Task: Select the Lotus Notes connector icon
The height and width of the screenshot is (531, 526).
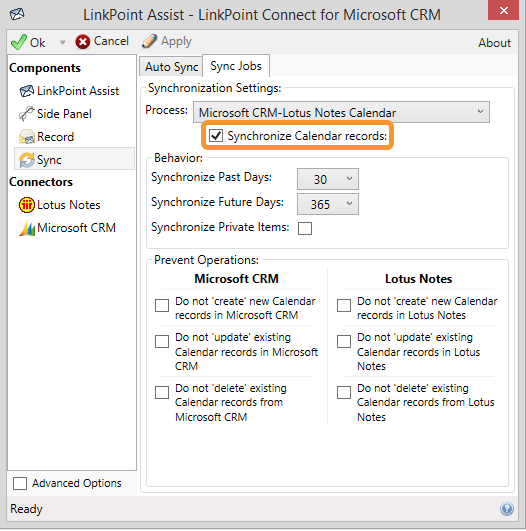Action: [x=27, y=205]
